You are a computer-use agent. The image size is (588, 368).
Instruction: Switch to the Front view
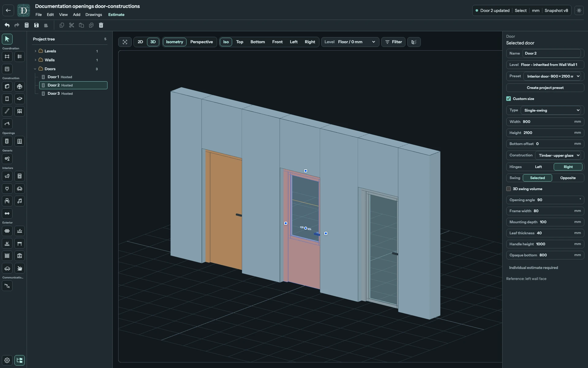(277, 42)
